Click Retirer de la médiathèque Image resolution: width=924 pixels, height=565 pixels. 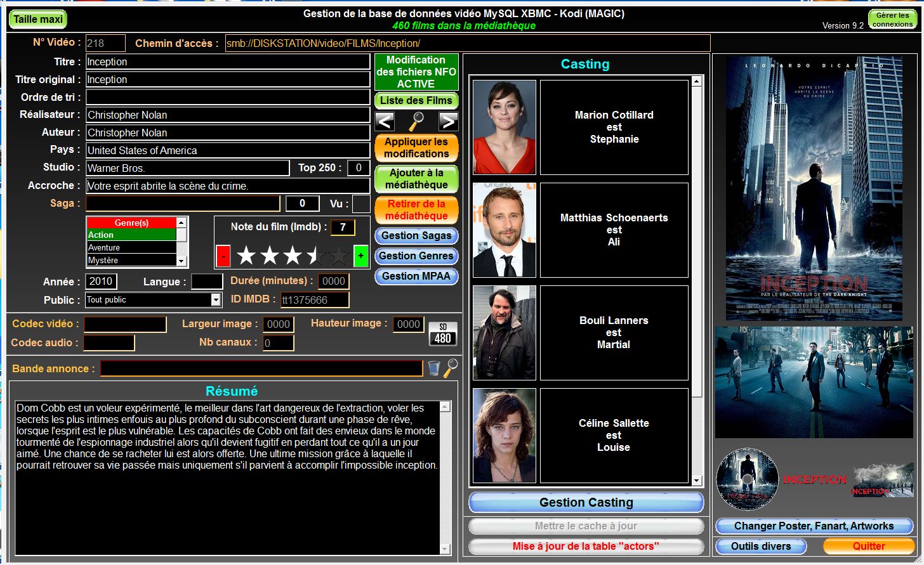(416, 210)
